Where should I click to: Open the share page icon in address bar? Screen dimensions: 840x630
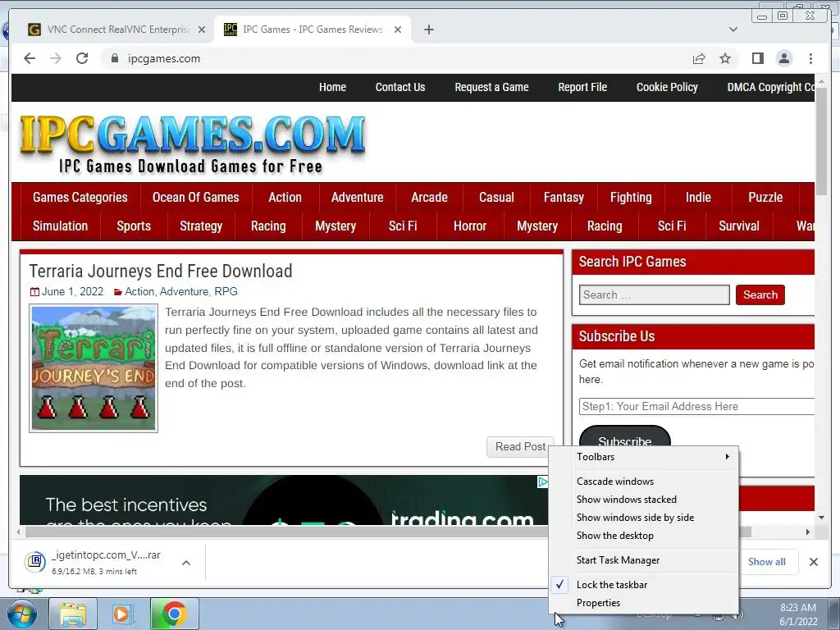point(699,58)
